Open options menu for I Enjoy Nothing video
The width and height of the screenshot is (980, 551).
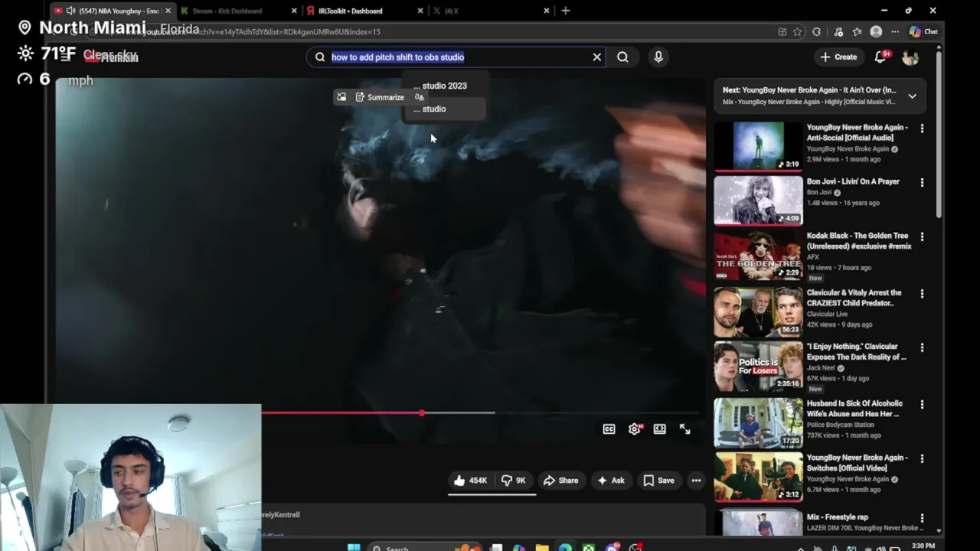coord(922,347)
